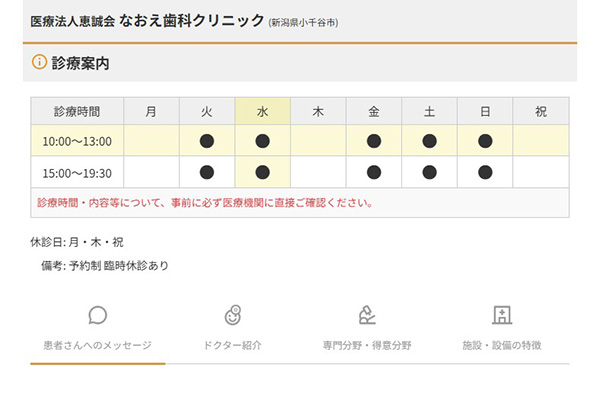Click the speech bubble message icon

(98, 316)
